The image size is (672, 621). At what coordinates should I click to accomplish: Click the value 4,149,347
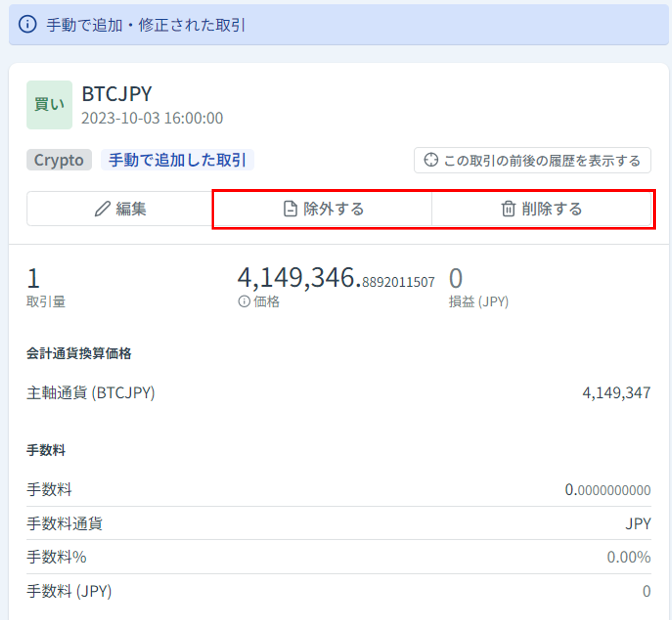(x=616, y=393)
